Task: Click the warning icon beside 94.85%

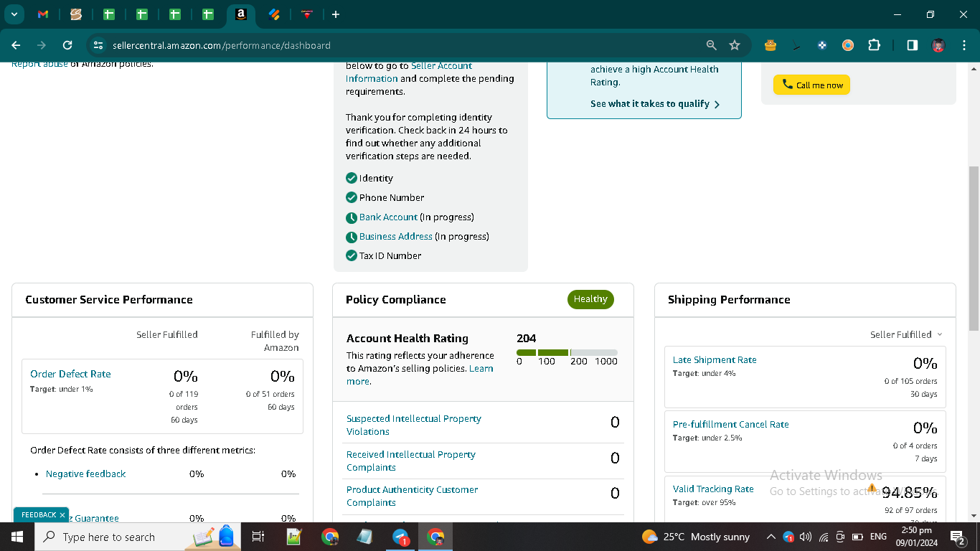Action: coord(872,488)
